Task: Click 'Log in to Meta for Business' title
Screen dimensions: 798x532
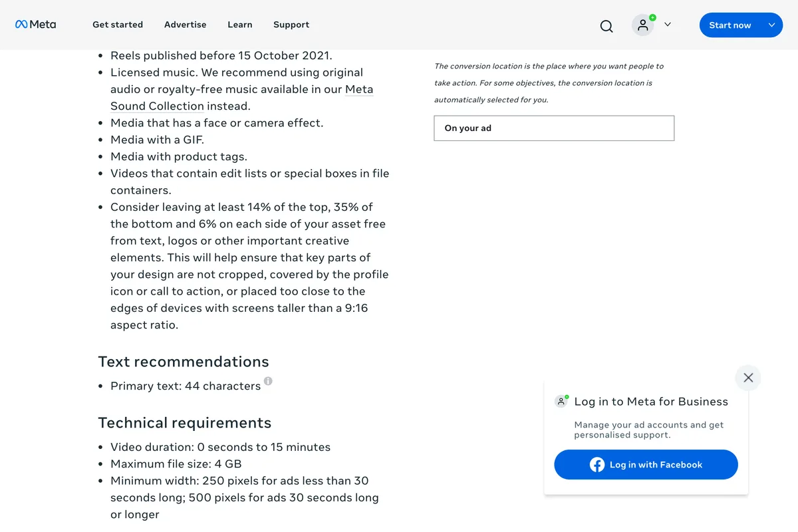Action: point(651,402)
